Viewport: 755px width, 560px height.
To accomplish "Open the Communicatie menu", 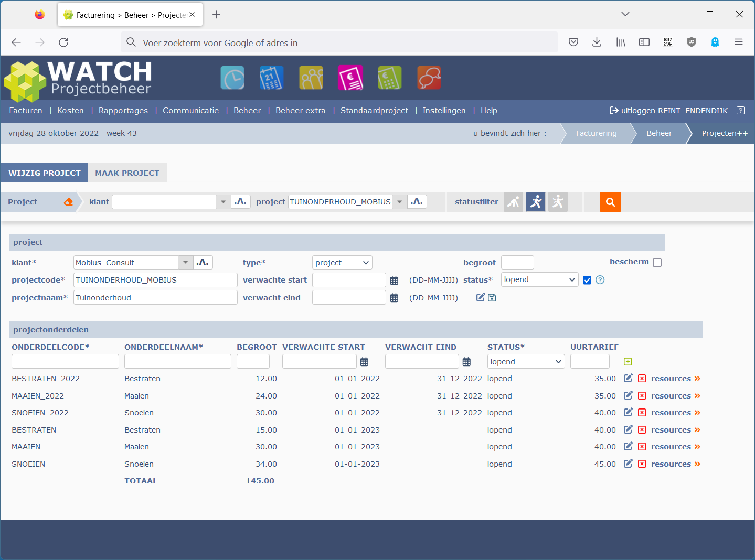I will click(x=190, y=111).
